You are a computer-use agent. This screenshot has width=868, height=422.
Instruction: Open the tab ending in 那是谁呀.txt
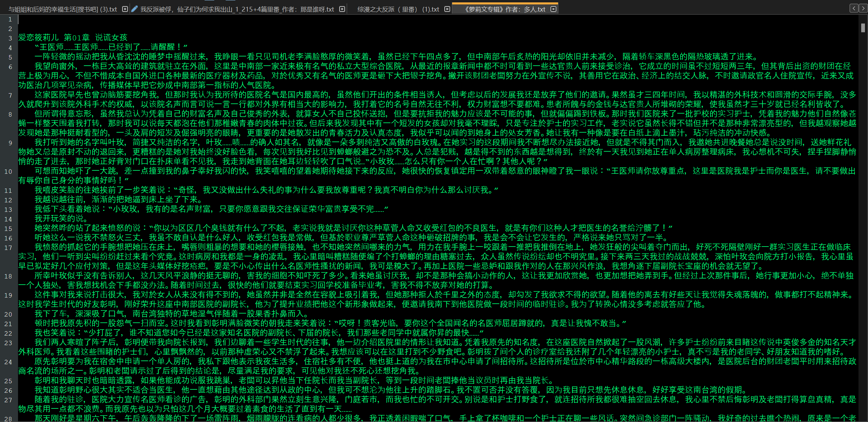click(237, 9)
